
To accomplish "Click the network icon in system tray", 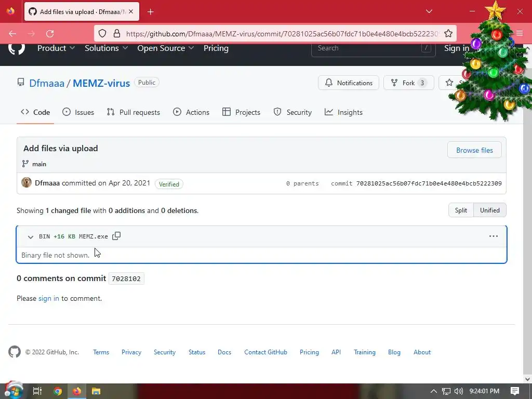I will [x=446, y=391].
